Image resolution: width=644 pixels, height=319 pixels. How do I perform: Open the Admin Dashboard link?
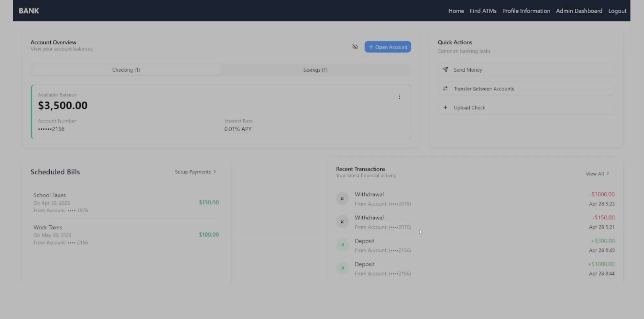[x=579, y=11]
